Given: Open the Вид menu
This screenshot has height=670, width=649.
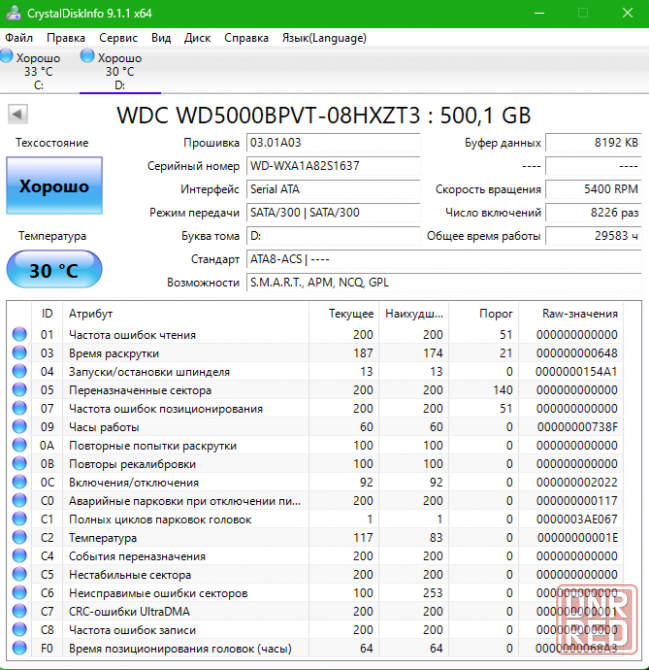Looking at the screenshot, I should [161, 38].
